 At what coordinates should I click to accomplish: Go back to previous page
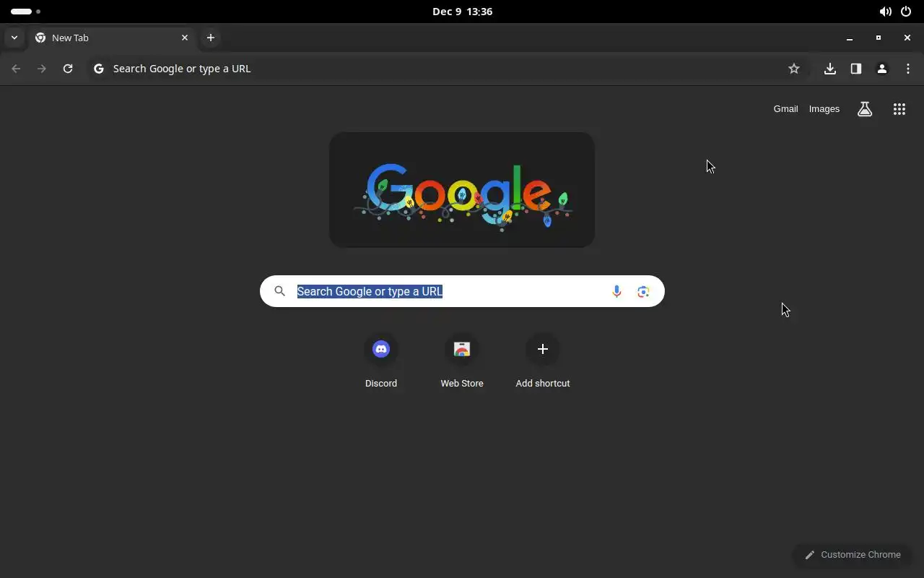pyautogui.click(x=16, y=69)
